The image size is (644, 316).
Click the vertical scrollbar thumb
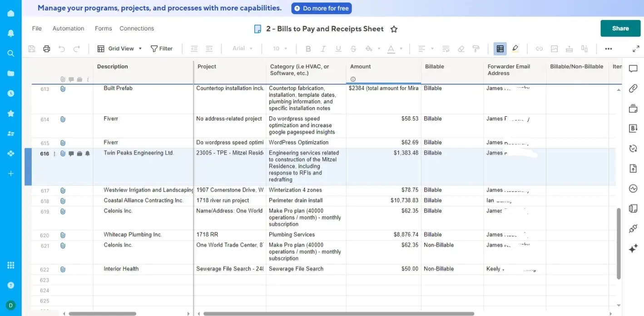click(619, 243)
